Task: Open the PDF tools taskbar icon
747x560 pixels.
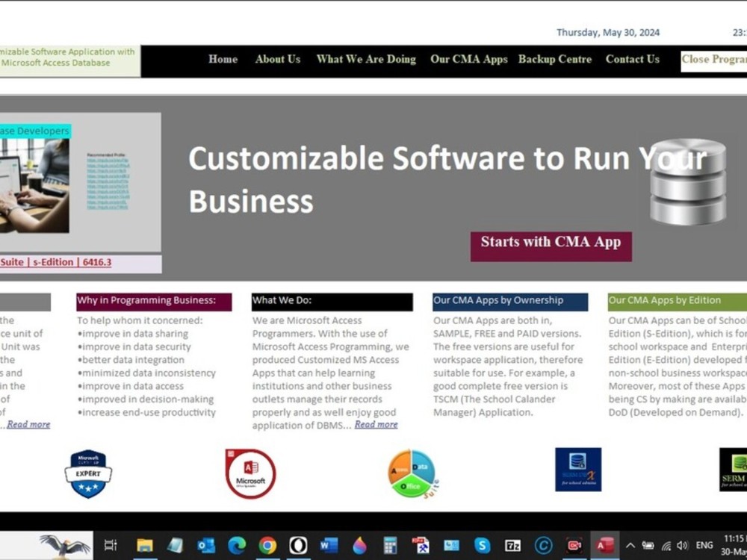Action: point(421,545)
